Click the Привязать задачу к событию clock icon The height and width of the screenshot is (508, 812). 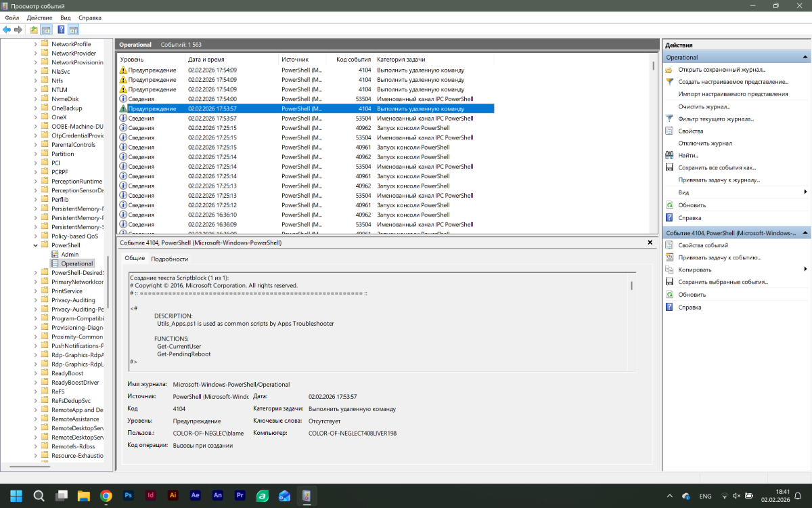pyautogui.click(x=669, y=257)
